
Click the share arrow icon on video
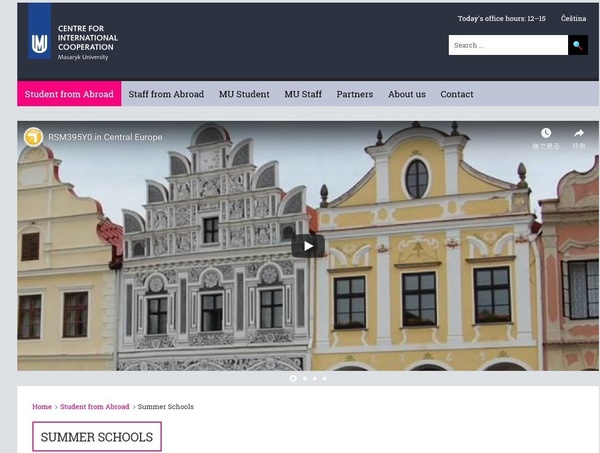tap(579, 133)
